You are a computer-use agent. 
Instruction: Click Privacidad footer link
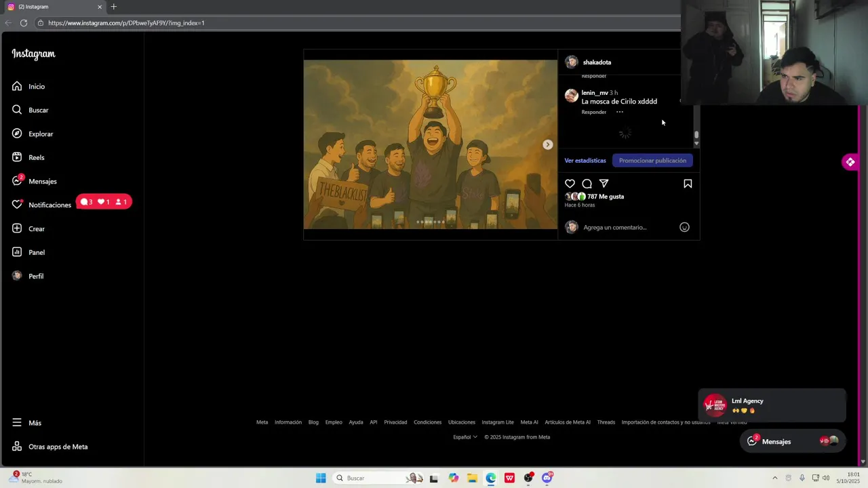click(x=395, y=422)
